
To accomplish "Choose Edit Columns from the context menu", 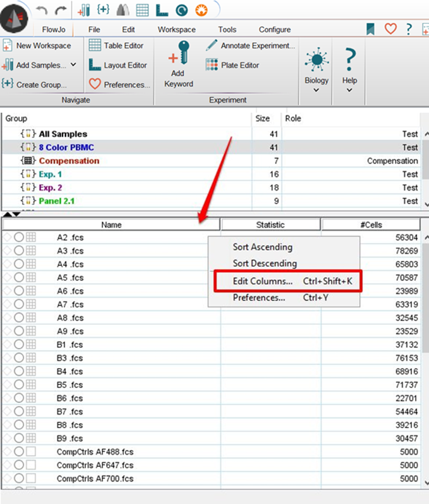I will (288, 281).
